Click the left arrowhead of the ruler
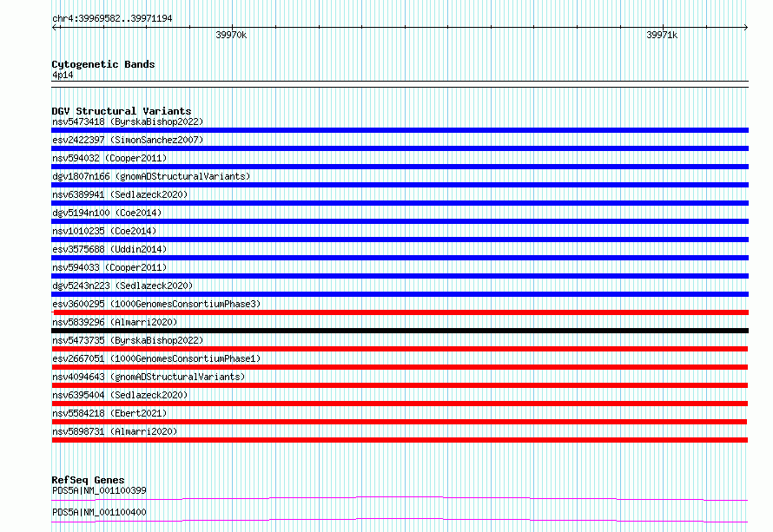Screen dimensions: 773x532 (x=54, y=28)
